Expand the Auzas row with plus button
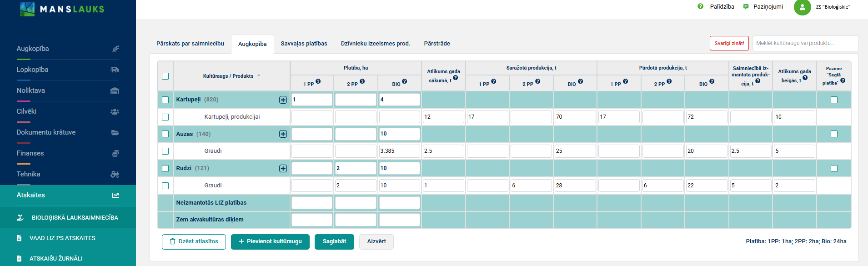 283,134
